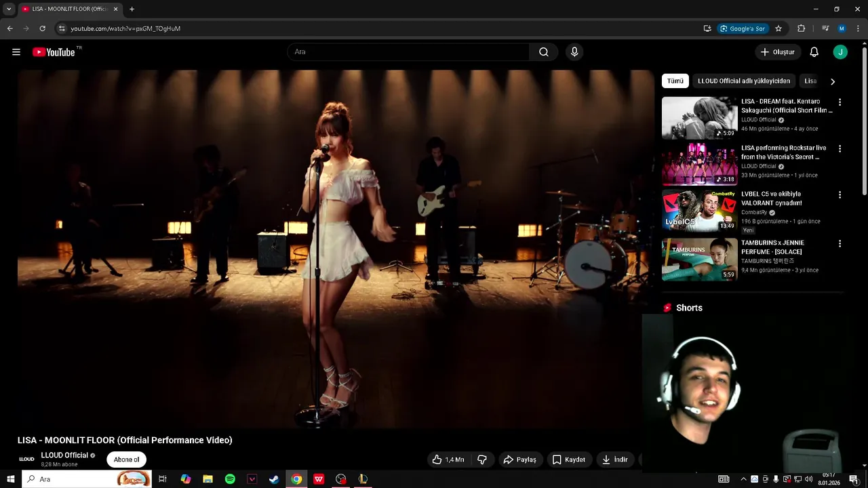This screenshot has width=868, height=488.
Task: Open the LLOUD Official channel avatar
Action: (26, 459)
